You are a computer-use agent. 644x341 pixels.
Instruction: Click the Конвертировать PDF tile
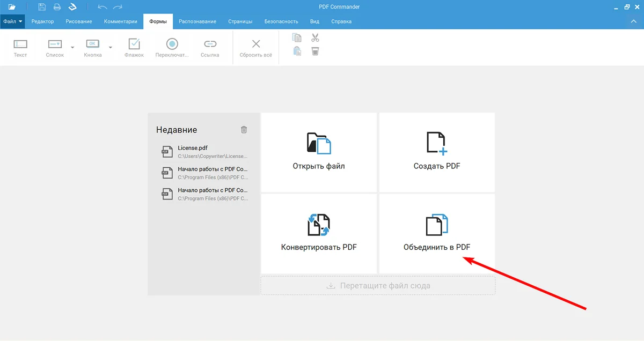tap(319, 234)
